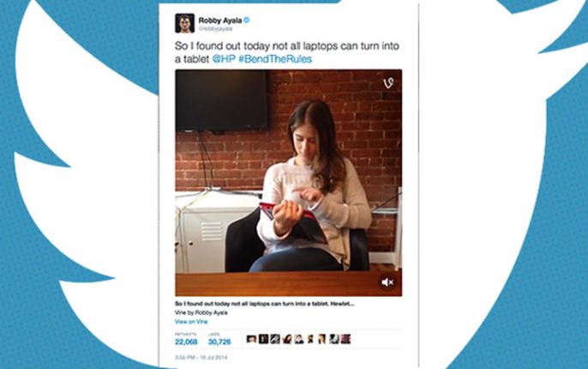Click the Vine logo icon on video
588x369 pixels.
pos(388,83)
